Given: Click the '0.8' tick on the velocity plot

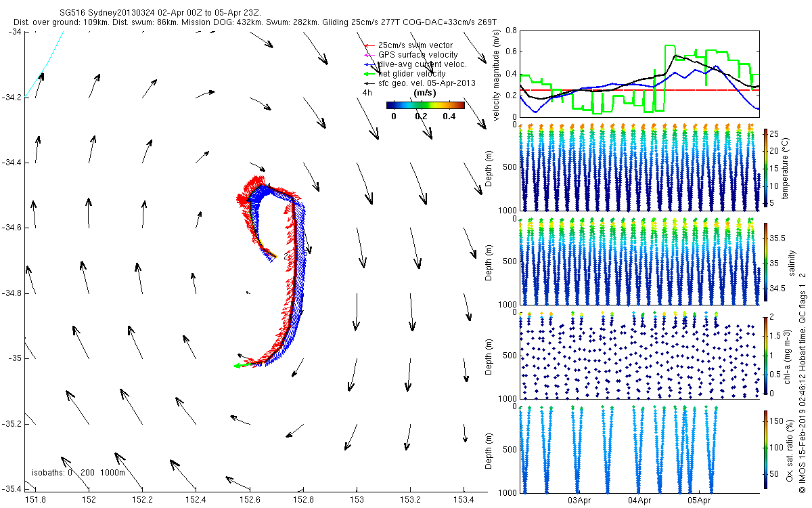Looking at the screenshot, I should pyautogui.click(x=510, y=31).
